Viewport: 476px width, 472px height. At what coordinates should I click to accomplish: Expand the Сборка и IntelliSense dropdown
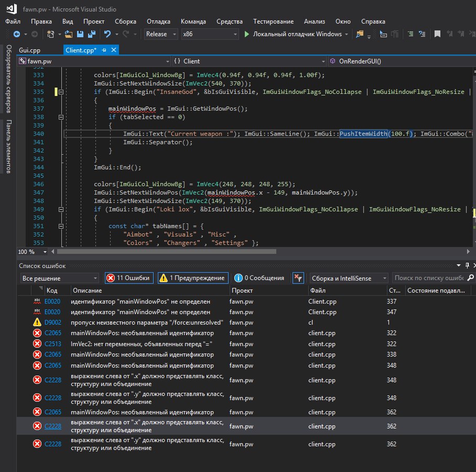pos(349,278)
